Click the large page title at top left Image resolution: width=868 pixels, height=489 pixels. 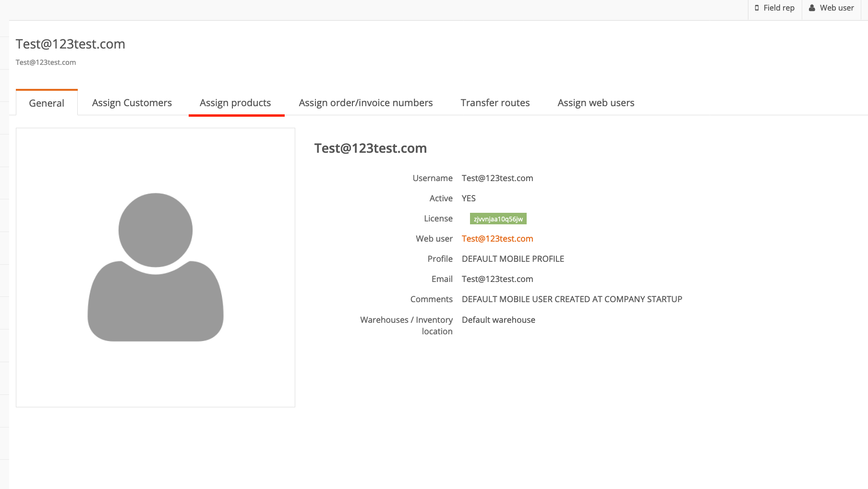[71, 44]
